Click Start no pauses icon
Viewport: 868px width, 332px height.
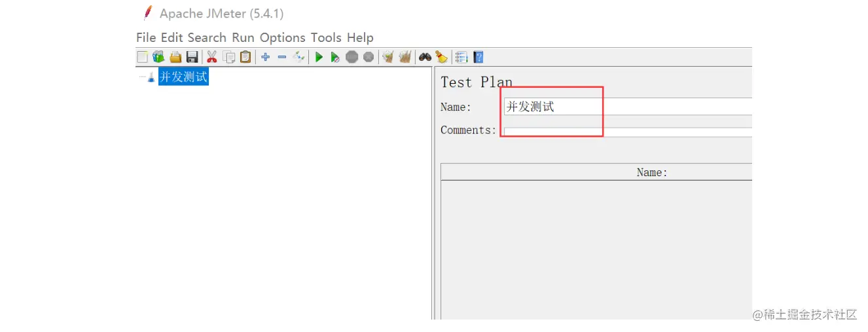[335, 57]
